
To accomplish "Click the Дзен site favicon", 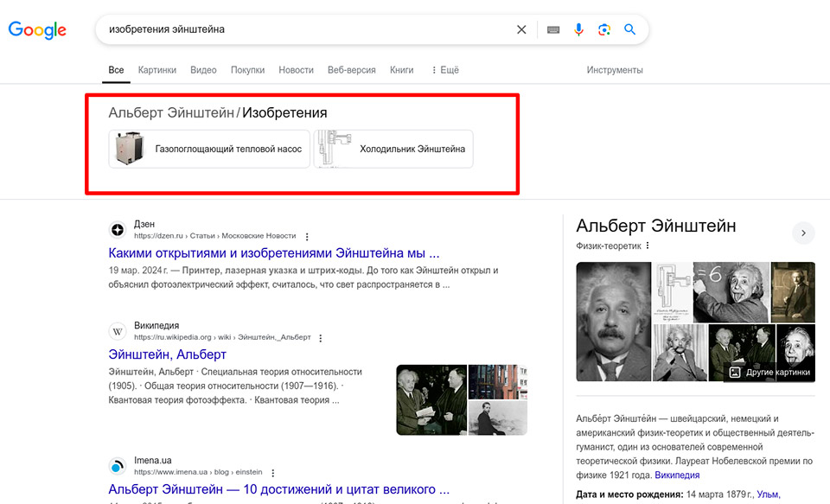I will click(x=118, y=230).
